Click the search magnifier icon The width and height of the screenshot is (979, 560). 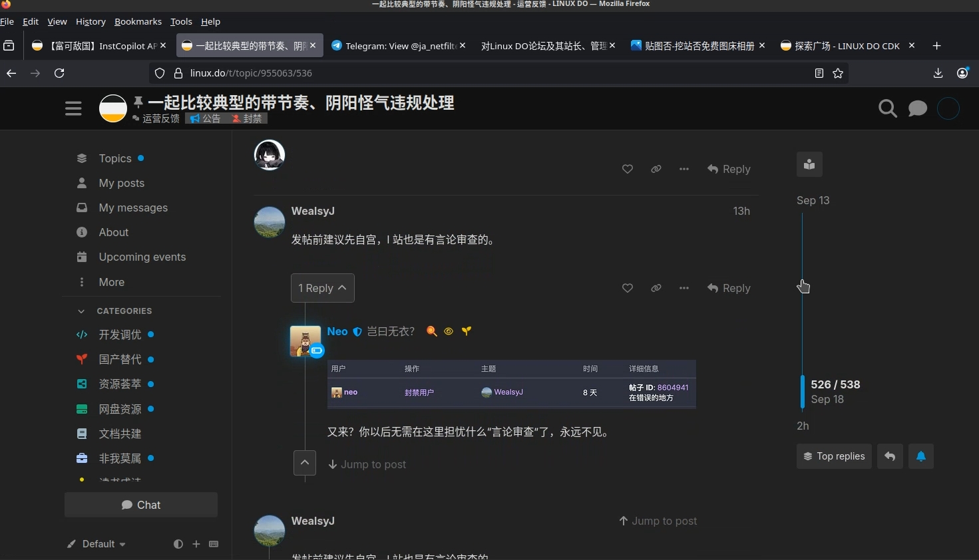click(887, 108)
